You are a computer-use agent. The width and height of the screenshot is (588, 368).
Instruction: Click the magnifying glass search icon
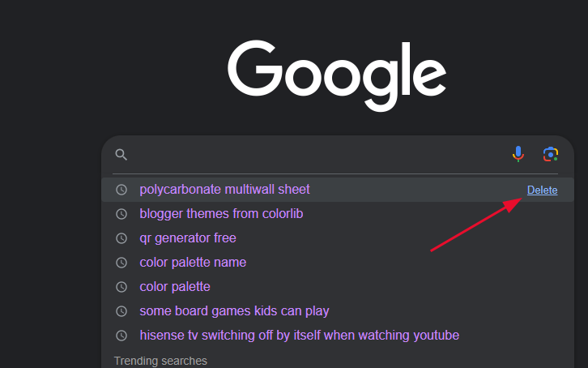click(x=121, y=155)
